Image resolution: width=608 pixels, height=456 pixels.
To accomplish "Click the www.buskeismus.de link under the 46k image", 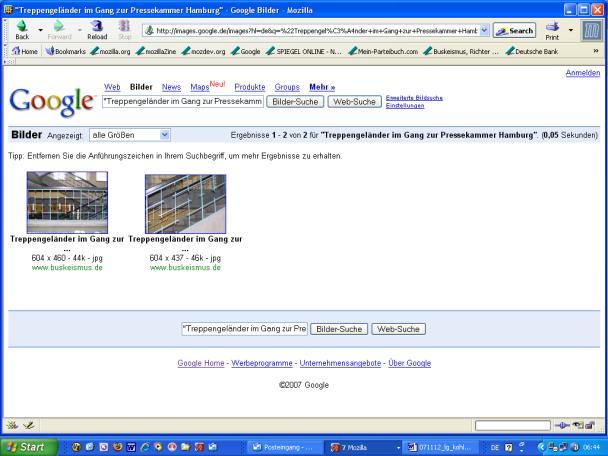I will pos(185,268).
